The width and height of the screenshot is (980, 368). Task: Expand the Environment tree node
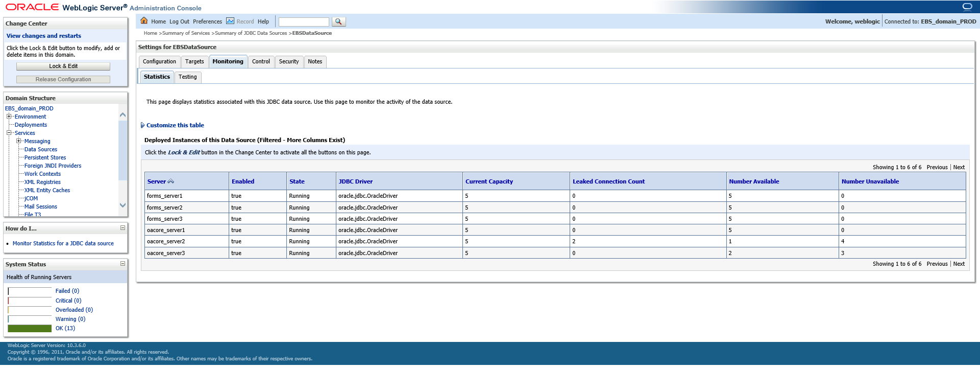point(9,117)
